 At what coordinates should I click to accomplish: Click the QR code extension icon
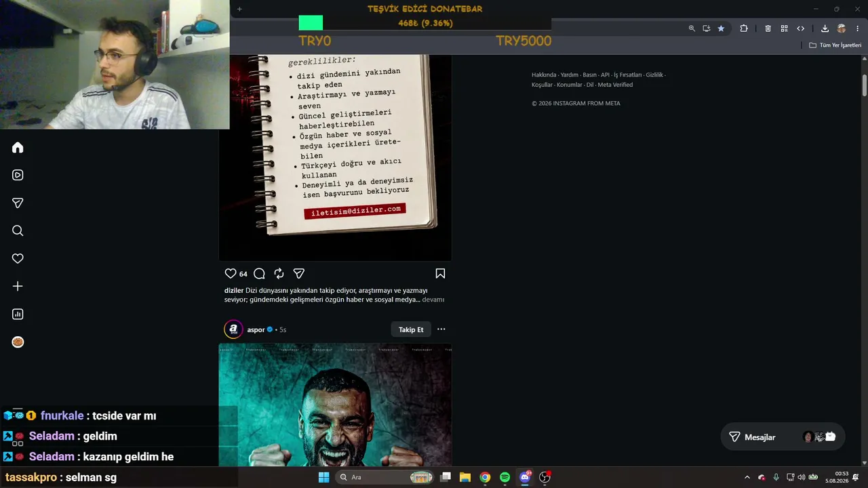[784, 28]
